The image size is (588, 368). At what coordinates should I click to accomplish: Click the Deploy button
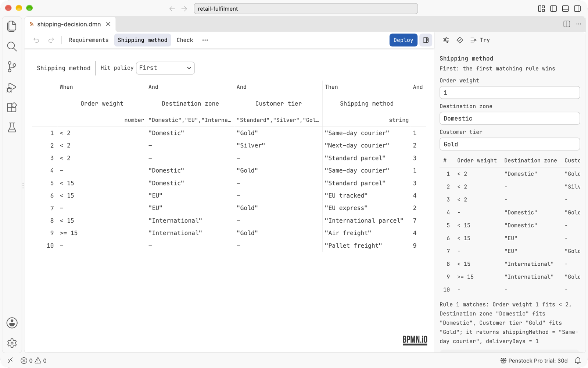[x=403, y=40]
